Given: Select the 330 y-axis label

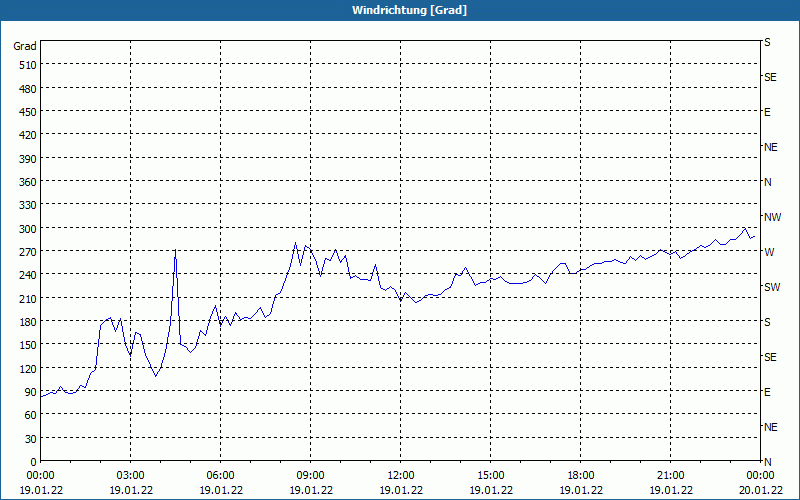Looking at the screenshot, I should pyautogui.click(x=28, y=205).
